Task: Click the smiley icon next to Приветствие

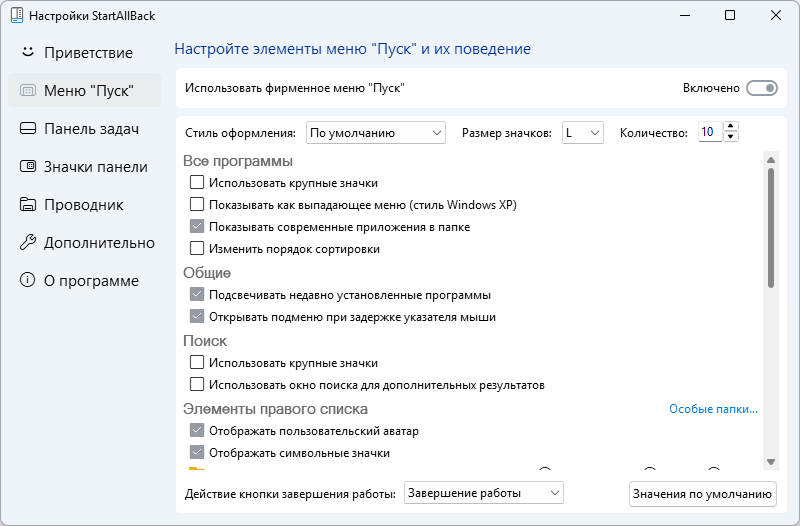Action: click(28, 52)
